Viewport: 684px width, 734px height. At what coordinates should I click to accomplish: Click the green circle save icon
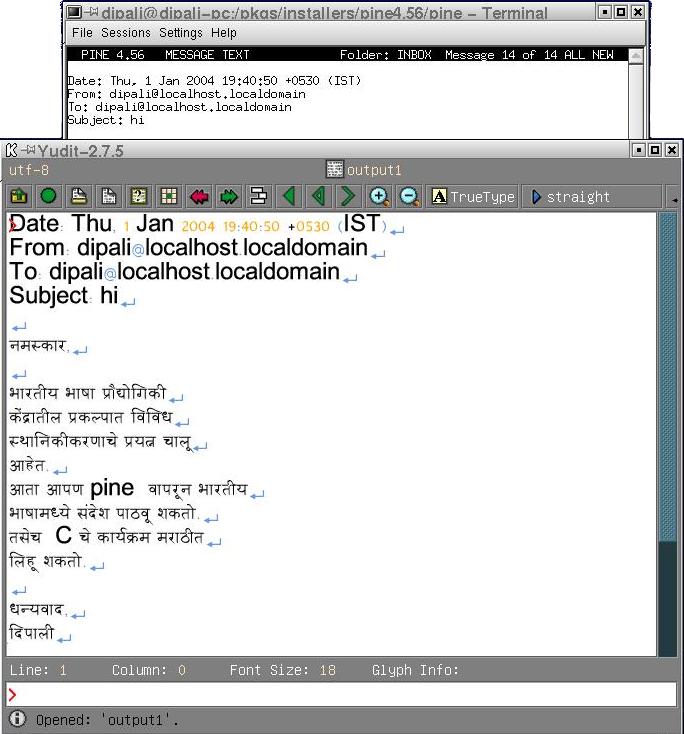[49, 196]
